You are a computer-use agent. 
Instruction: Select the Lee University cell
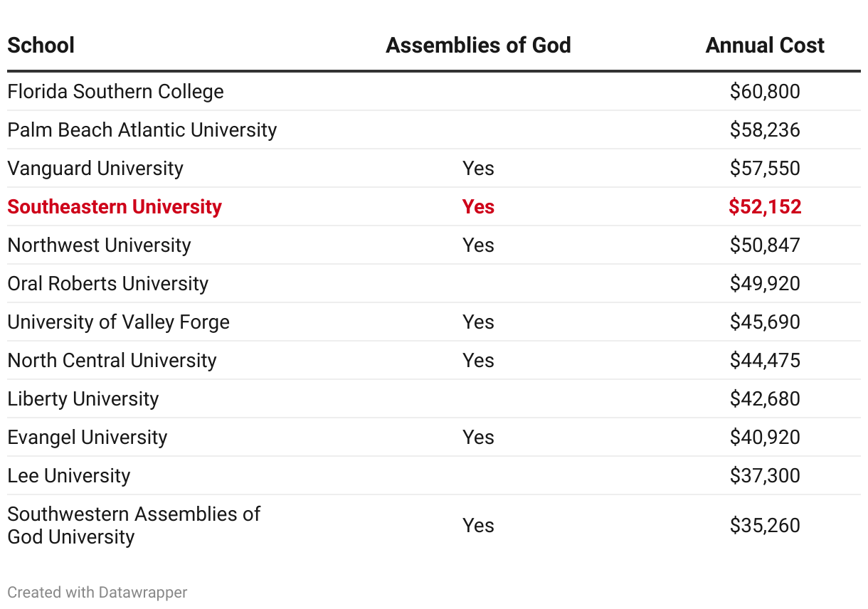coord(69,476)
